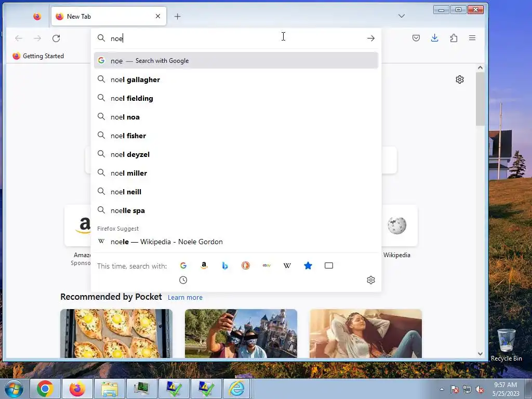Click the reload page icon
Screen dimensions: 532x399
[56, 38]
